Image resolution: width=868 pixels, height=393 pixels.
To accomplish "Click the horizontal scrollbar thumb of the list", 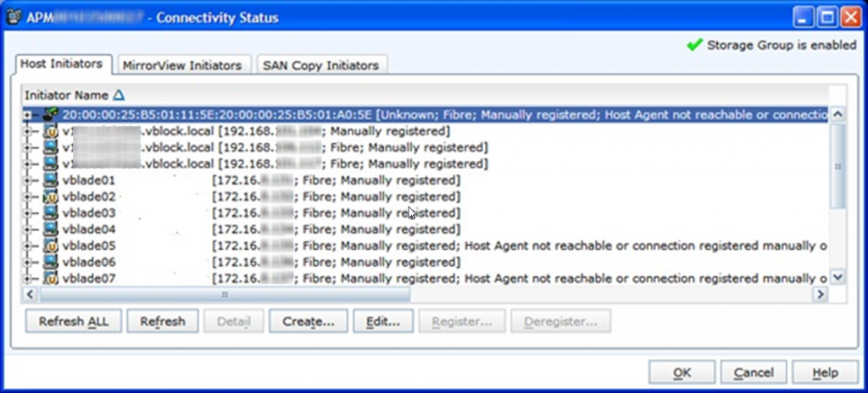I will 225,294.
